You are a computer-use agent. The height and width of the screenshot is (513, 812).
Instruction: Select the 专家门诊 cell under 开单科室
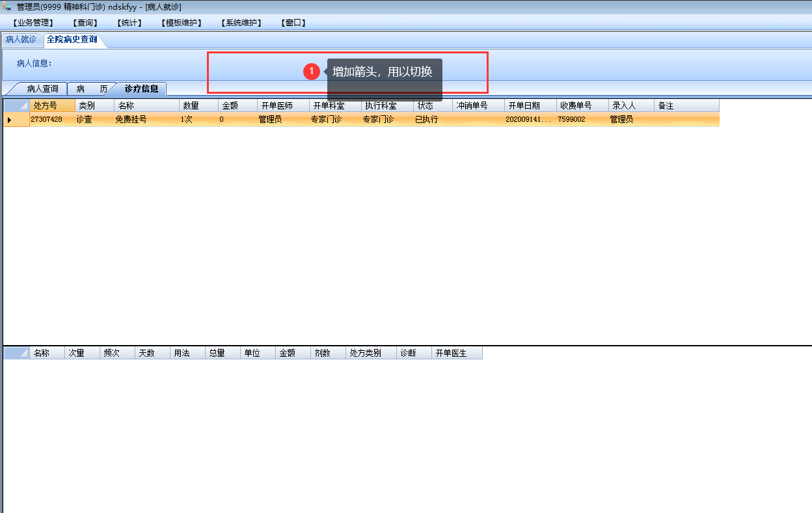coord(335,120)
